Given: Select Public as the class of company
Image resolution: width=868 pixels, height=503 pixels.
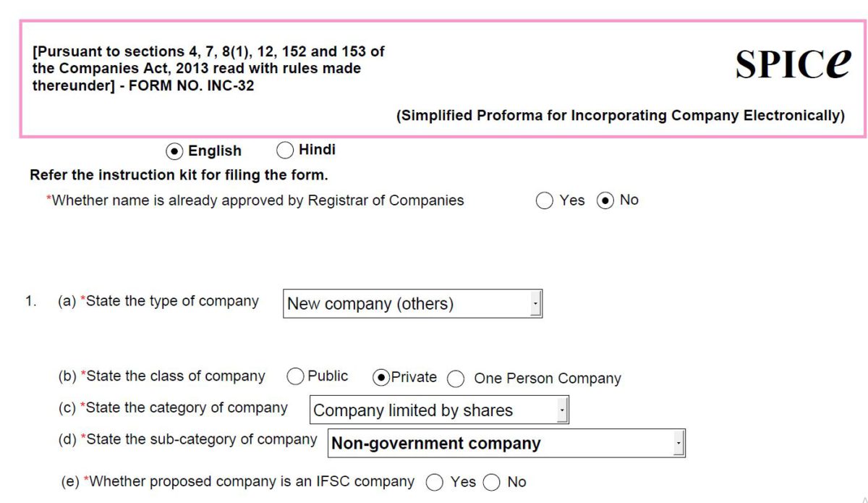Looking at the screenshot, I should (x=295, y=376).
